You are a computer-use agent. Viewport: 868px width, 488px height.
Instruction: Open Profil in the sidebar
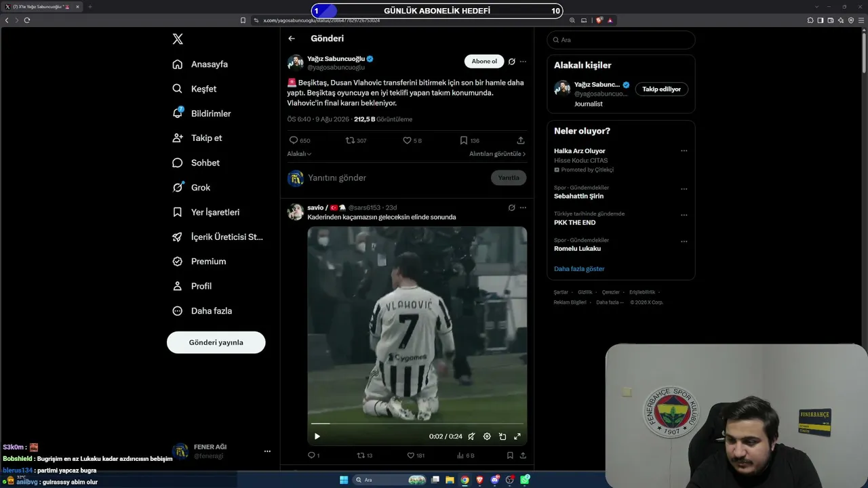pos(192,286)
